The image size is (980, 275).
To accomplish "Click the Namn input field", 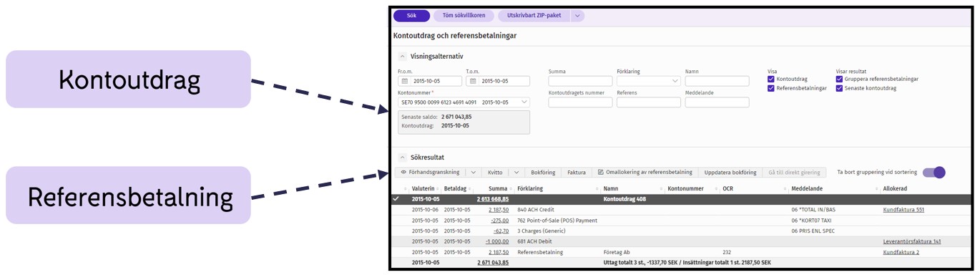I will click(717, 81).
